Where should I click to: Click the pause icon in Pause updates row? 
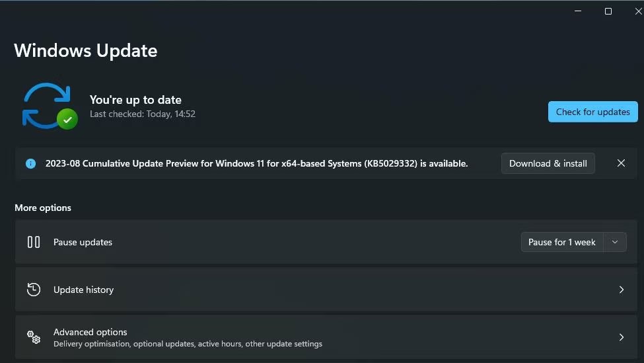[34, 242]
